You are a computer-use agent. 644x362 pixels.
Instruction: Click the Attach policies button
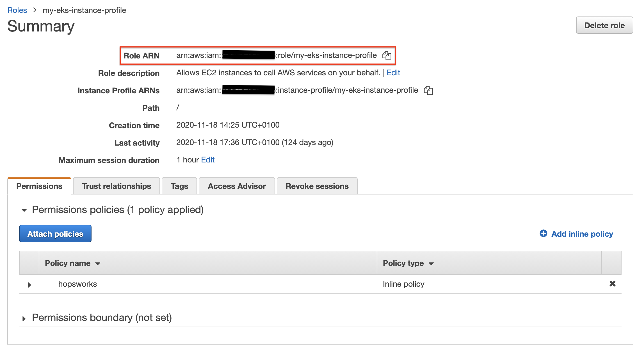(x=55, y=234)
